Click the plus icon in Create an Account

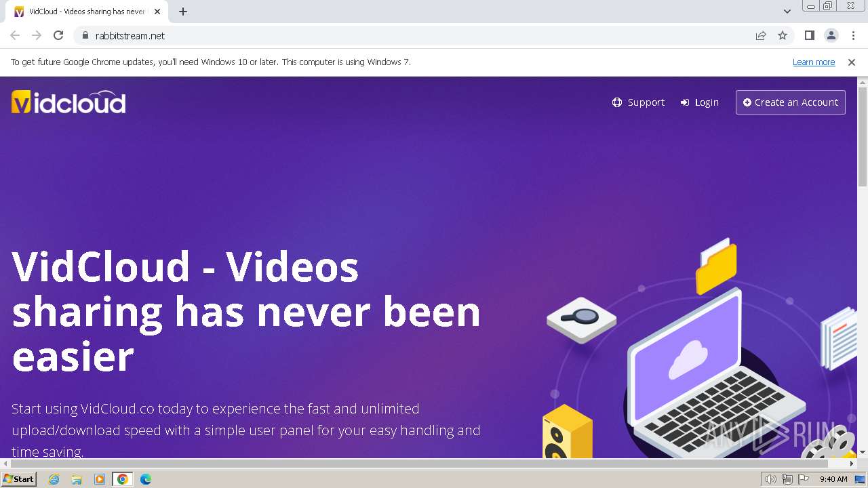coord(747,102)
